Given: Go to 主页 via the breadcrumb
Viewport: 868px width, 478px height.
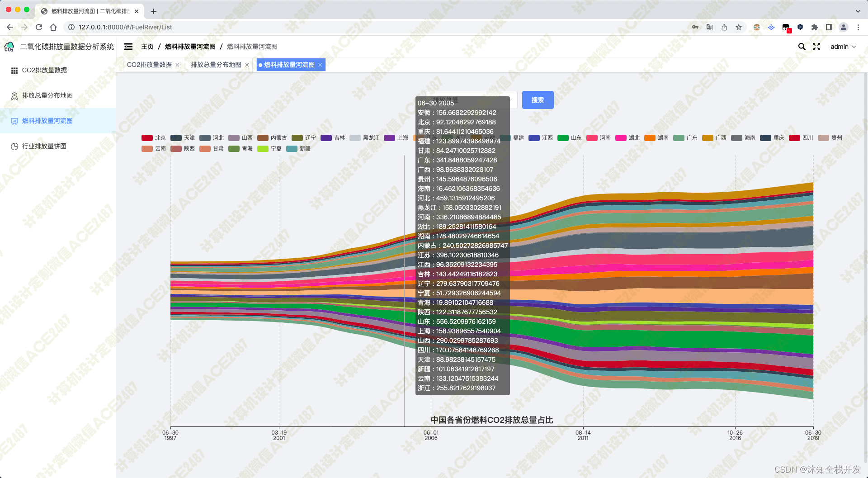Looking at the screenshot, I should 147,47.
